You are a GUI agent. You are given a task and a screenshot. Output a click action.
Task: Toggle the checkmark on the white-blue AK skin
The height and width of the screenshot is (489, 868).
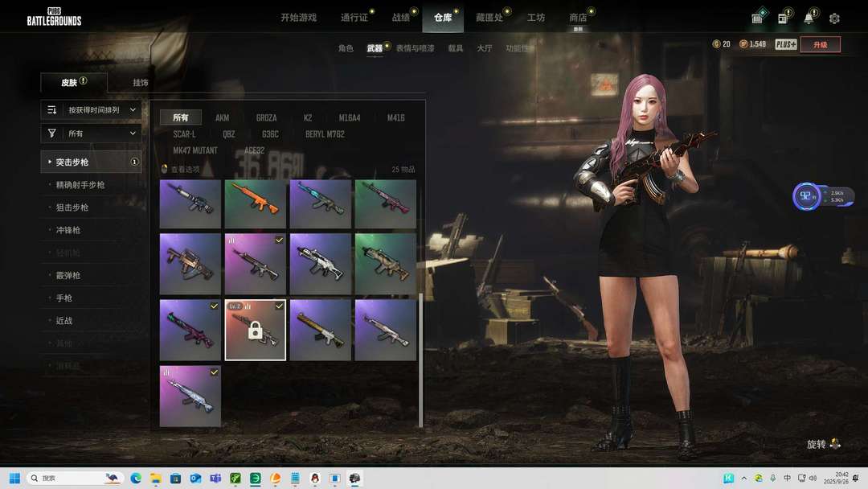pos(215,372)
